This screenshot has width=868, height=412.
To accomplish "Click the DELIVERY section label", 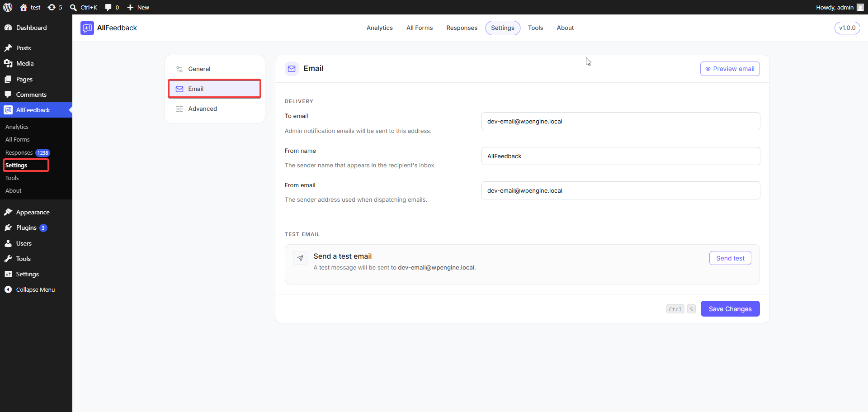I will (299, 101).
